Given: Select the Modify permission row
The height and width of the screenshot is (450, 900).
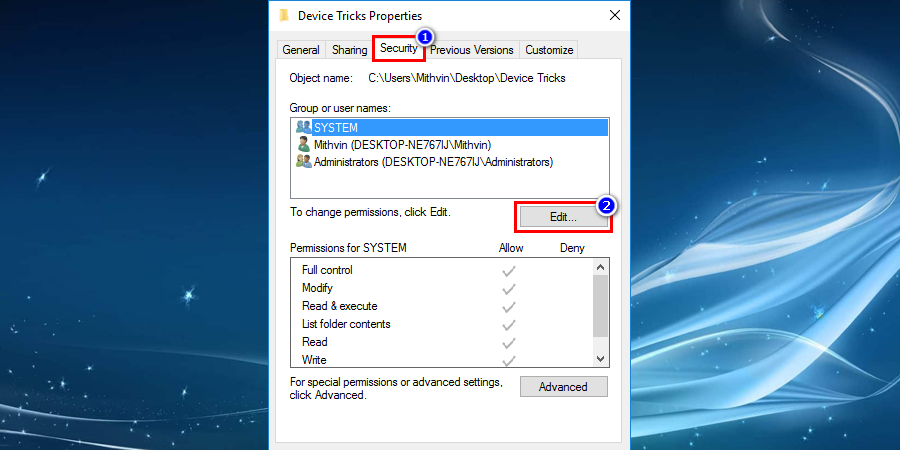Looking at the screenshot, I should coord(441,288).
